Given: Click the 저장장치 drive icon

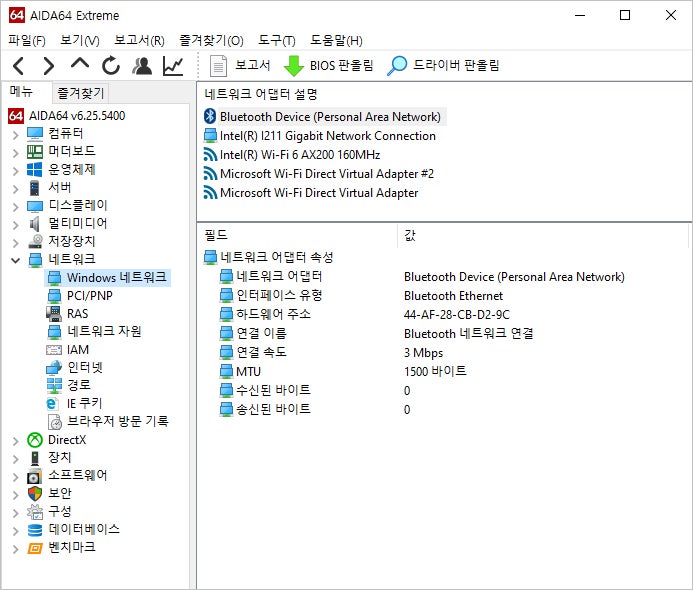Looking at the screenshot, I should point(34,241).
